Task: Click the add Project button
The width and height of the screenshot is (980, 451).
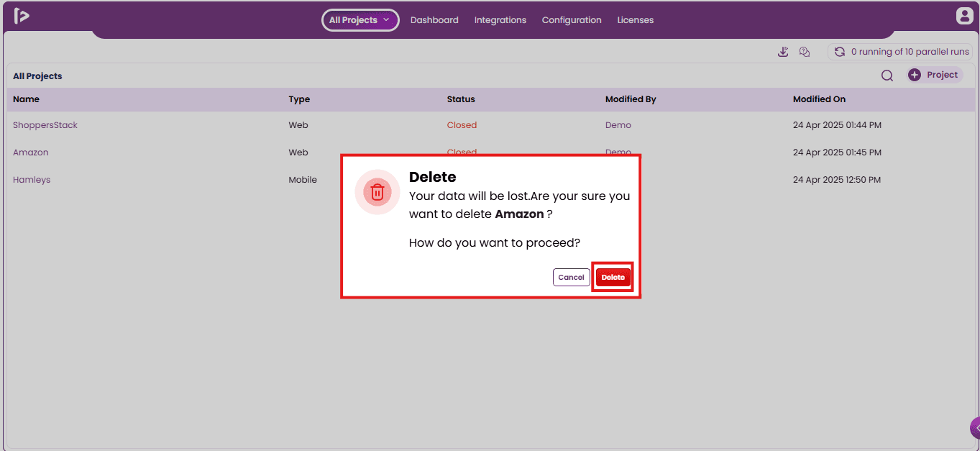Action: point(933,75)
